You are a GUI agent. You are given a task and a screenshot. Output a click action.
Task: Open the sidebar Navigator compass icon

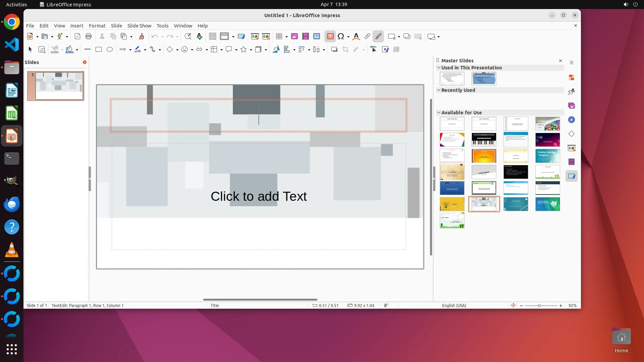coord(572,120)
